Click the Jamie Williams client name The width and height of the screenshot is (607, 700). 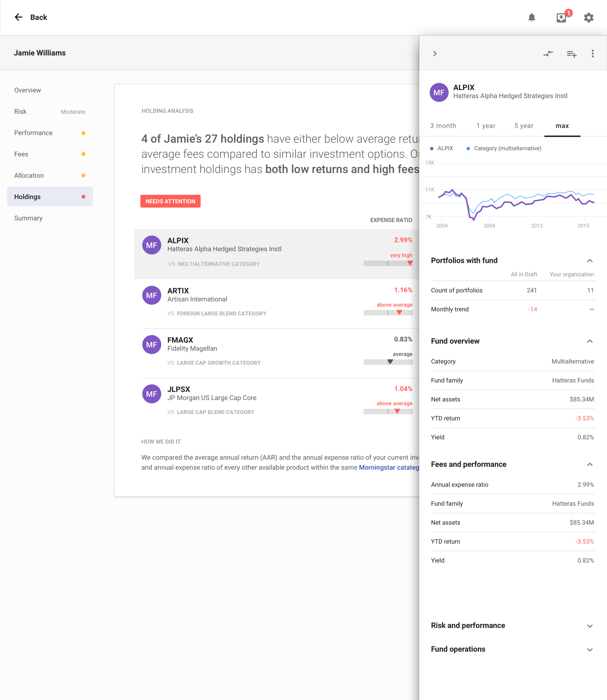tap(40, 53)
